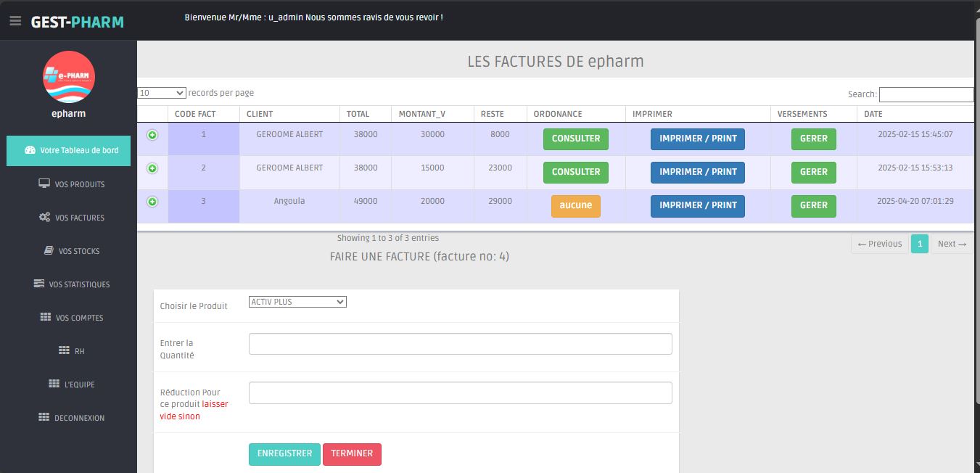Image resolution: width=980 pixels, height=473 pixels.
Task: Click the grid icon beside RH
Action: tap(64, 350)
